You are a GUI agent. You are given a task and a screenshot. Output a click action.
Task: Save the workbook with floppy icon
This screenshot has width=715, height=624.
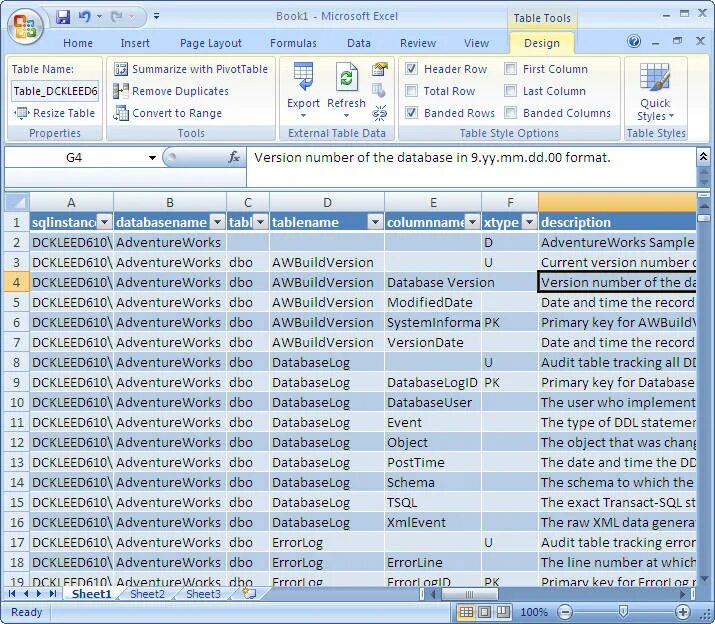coord(63,17)
